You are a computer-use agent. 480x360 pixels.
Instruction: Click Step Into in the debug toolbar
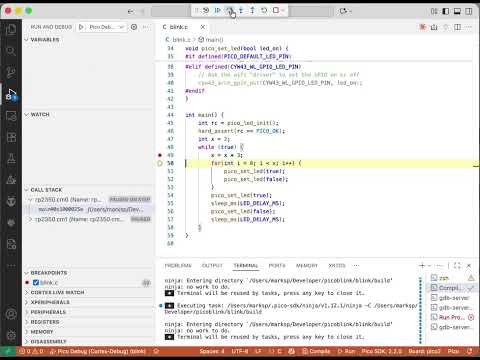(x=241, y=11)
